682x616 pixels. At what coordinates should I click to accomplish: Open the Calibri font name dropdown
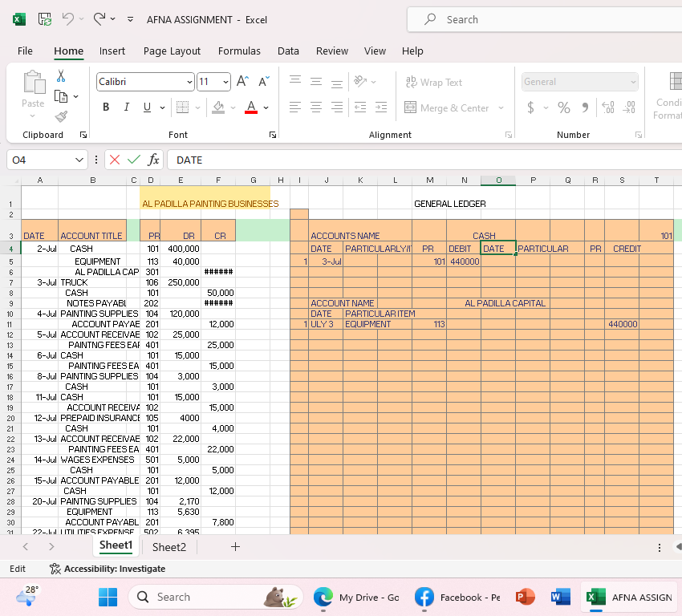point(189,82)
